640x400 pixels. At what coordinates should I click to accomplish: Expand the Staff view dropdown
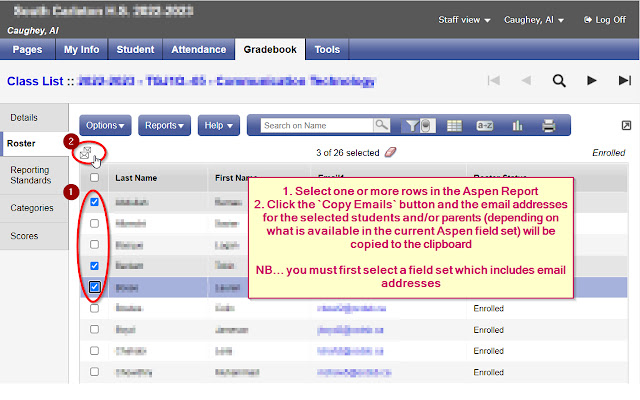tap(464, 20)
